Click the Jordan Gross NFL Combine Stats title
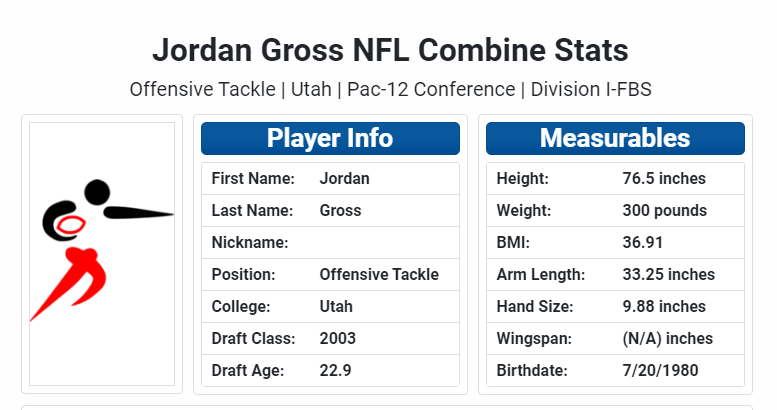The width and height of the screenshot is (777, 410). pos(390,50)
